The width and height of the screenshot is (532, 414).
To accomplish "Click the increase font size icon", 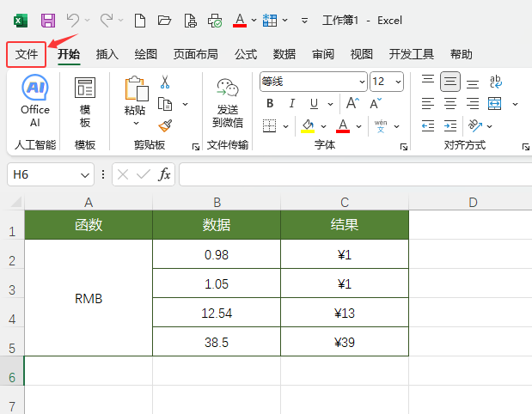I will 352,103.
